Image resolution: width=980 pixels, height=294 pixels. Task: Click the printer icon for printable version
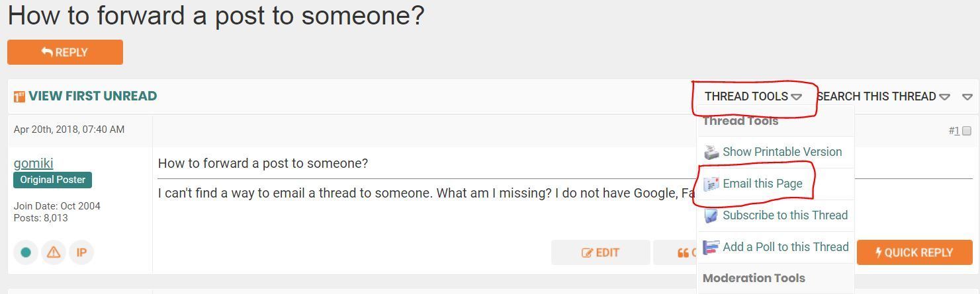(x=711, y=152)
